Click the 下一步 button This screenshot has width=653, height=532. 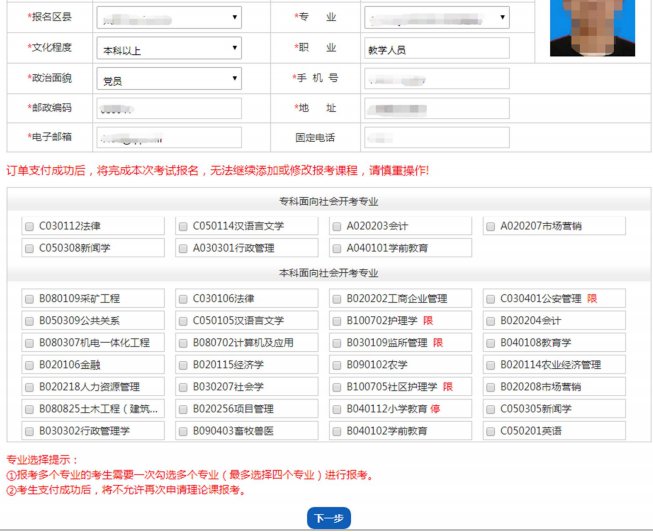coord(328,518)
